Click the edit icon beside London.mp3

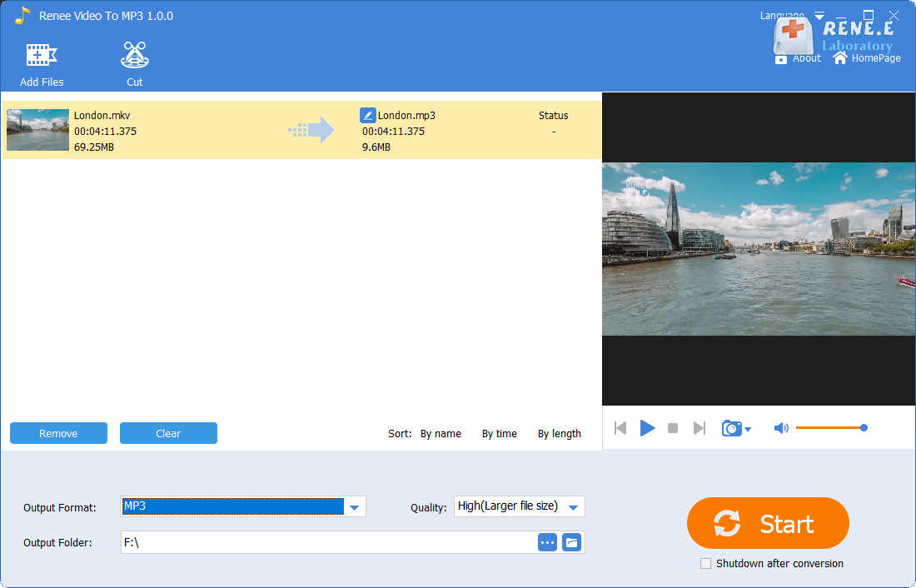pyautogui.click(x=367, y=116)
